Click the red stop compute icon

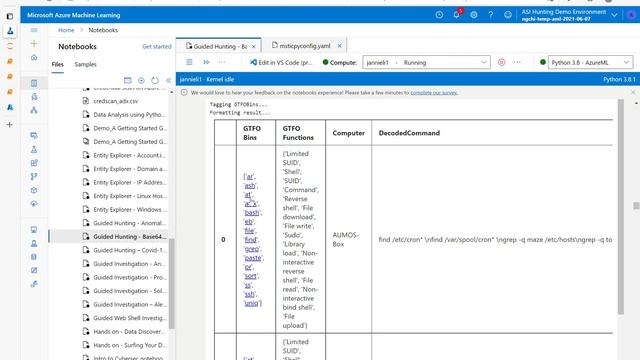tap(501, 62)
